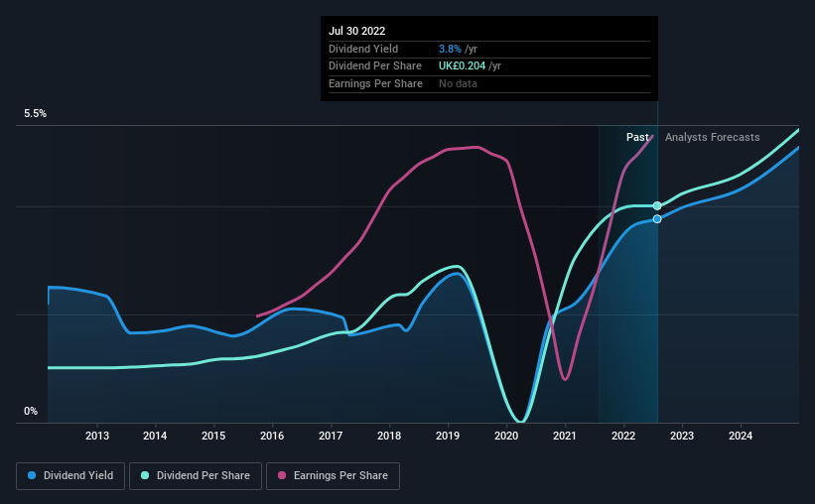Click the pink Earnings Per Share legend dot
Viewport: 815px width, 504px height.
[282, 475]
